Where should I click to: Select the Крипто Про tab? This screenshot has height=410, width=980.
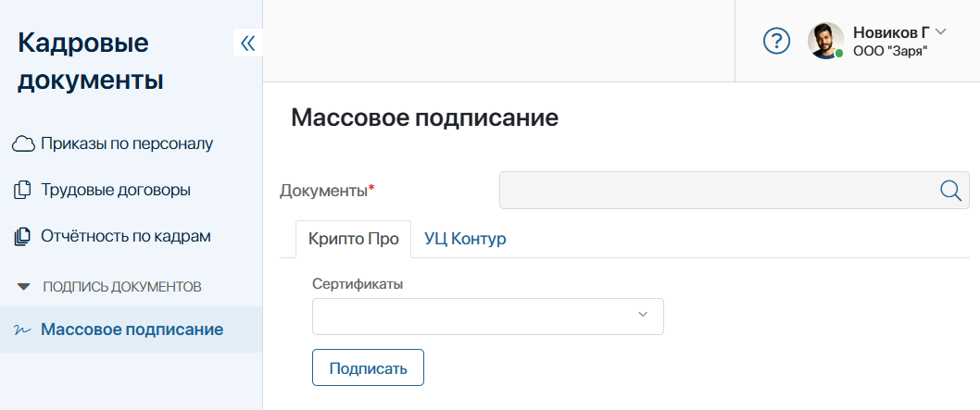[353, 239]
